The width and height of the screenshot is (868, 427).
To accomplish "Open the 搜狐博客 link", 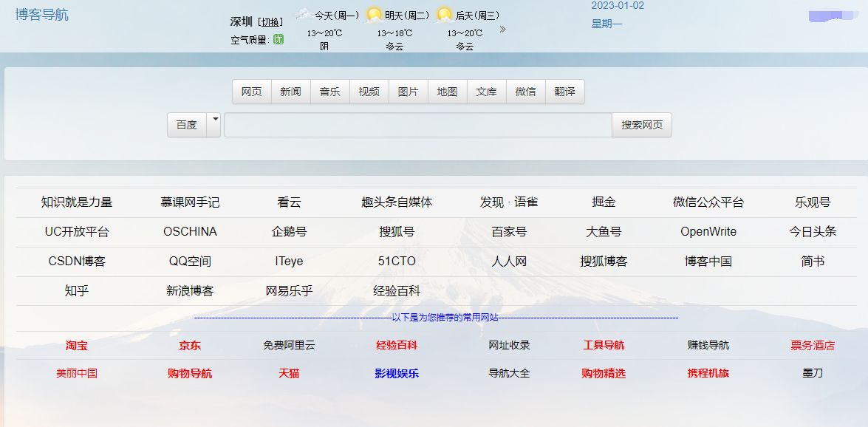I will click(604, 261).
